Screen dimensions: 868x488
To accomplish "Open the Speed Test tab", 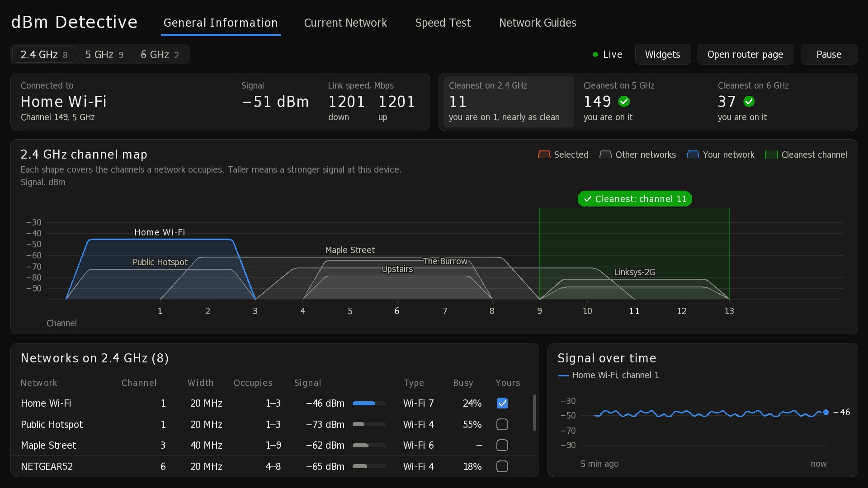I will coord(443,23).
